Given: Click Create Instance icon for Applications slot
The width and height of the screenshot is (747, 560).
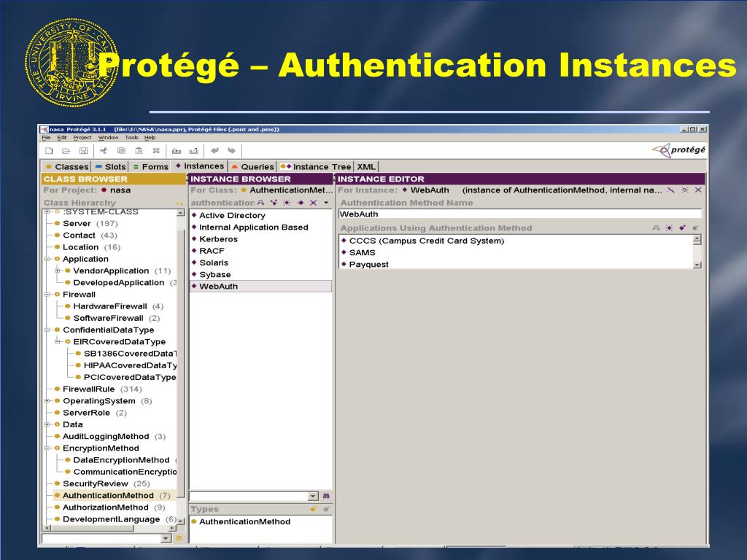Looking at the screenshot, I should pyautogui.click(x=670, y=228).
